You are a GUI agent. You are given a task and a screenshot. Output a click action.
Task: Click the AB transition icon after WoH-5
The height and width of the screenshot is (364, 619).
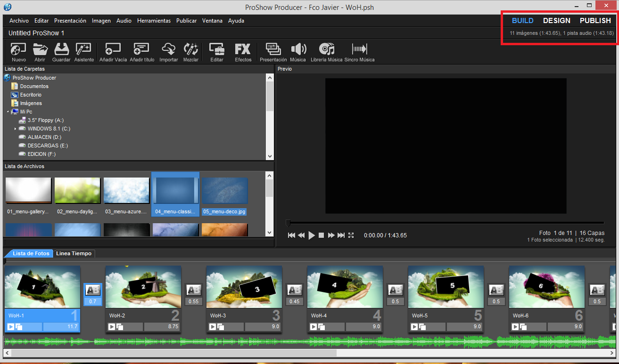pyautogui.click(x=496, y=290)
